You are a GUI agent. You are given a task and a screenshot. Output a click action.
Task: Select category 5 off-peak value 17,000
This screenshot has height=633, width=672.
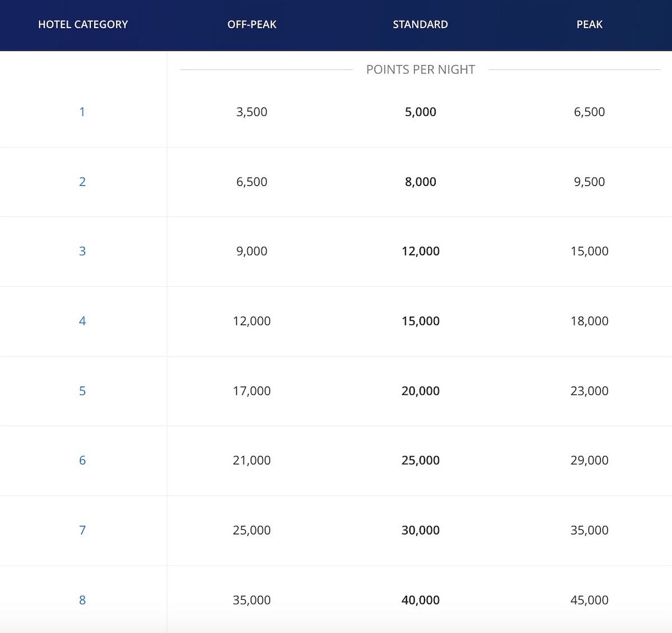(x=252, y=391)
